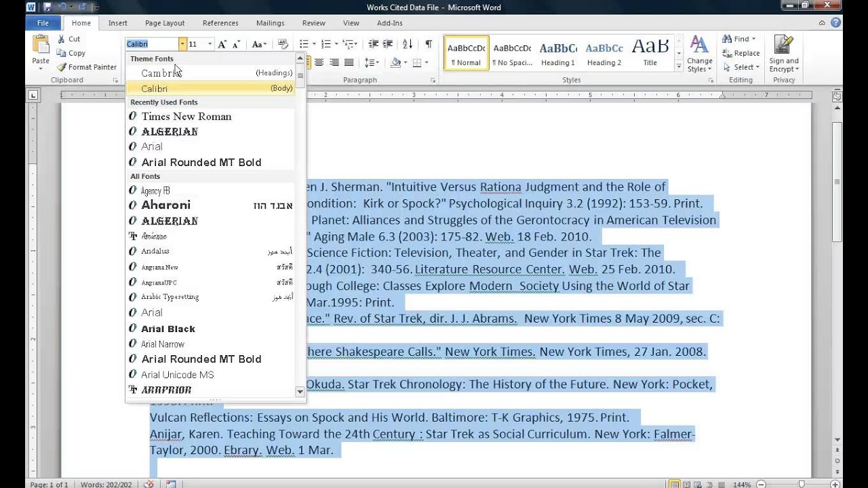Viewport: 868px width, 488px height.
Task: Click the font name input box
Action: click(152, 44)
